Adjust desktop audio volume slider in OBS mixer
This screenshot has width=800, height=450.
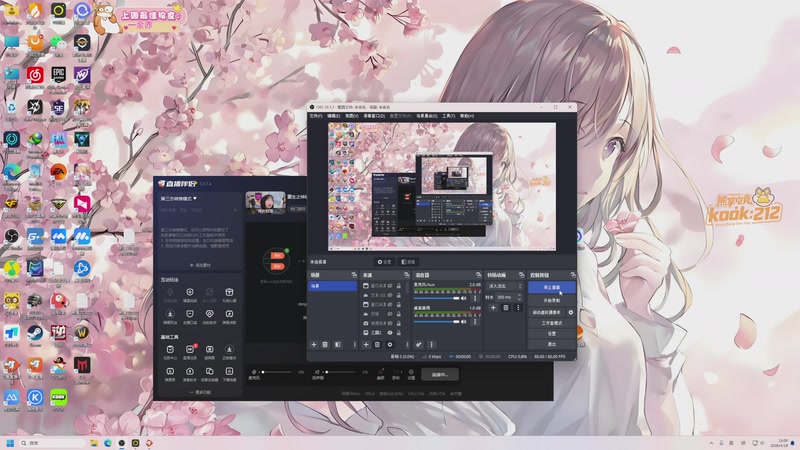(x=437, y=321)
